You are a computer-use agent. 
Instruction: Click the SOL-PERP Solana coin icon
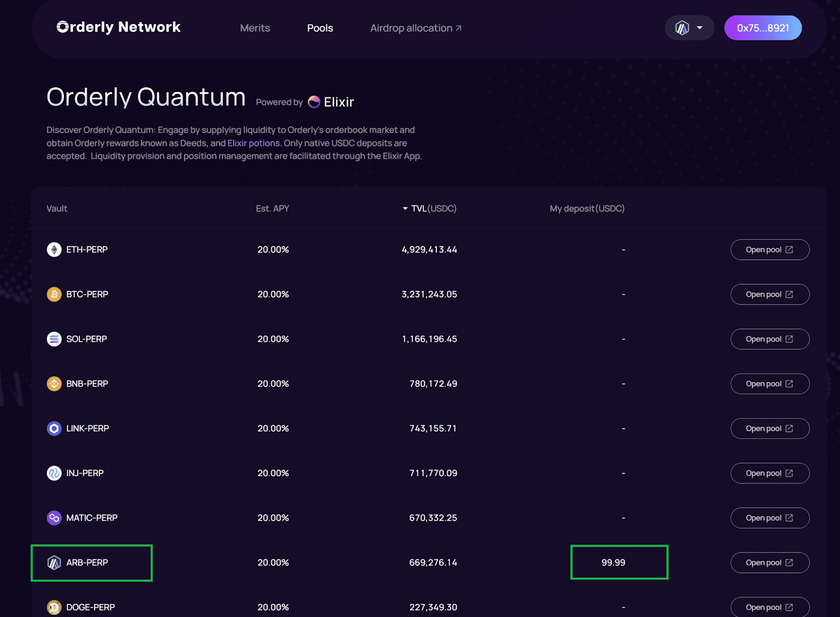(x=54, y=339)
